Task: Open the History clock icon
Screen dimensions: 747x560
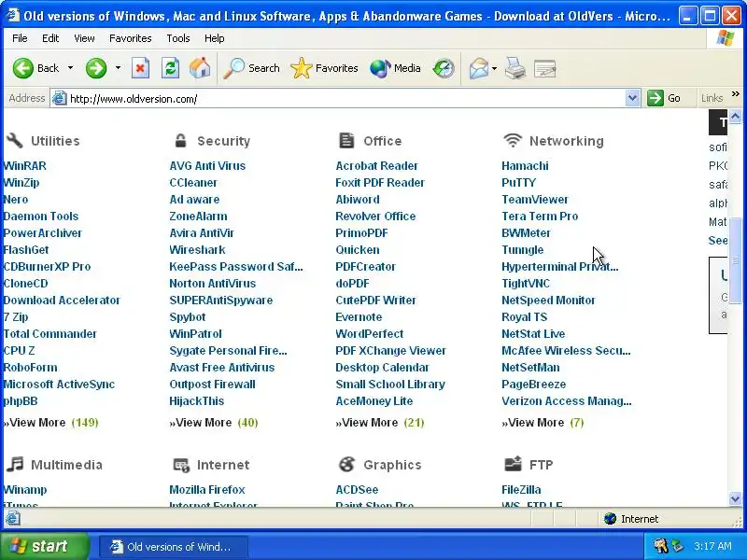Action: [444, 68]
